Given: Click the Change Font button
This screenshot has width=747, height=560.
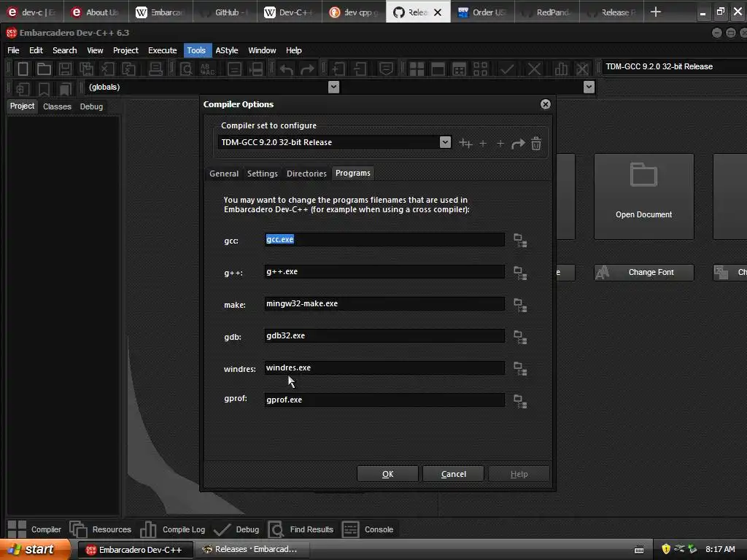Looking at the screenshot, I should click(x=643, y=273).
